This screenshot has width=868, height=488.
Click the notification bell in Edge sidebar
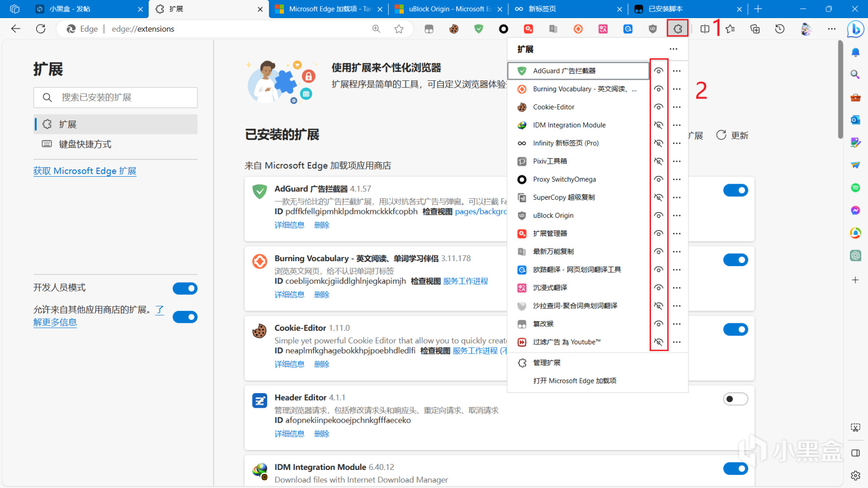point(855,52)
